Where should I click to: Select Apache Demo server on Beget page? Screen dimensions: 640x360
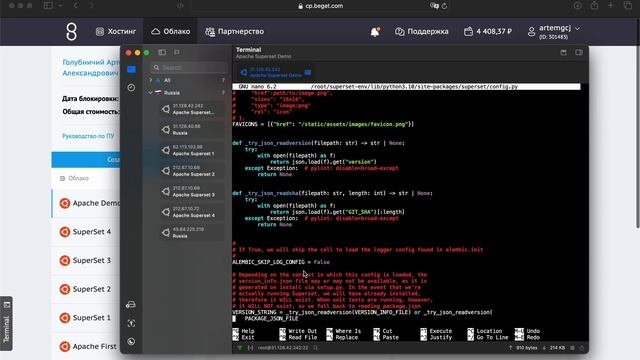tap(86, 203)
